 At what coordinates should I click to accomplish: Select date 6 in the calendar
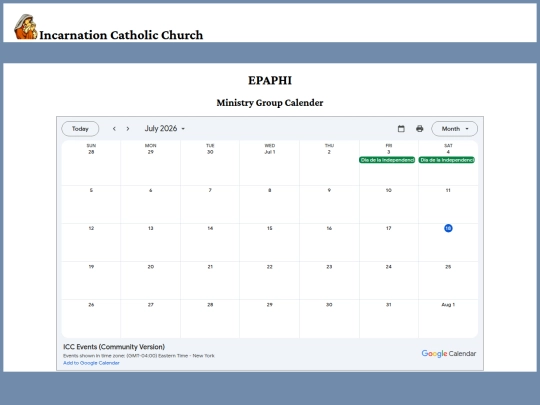click(x=151, y=190)
